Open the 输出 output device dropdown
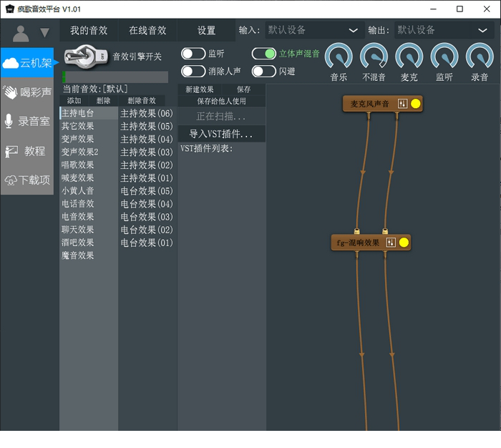 444,30
